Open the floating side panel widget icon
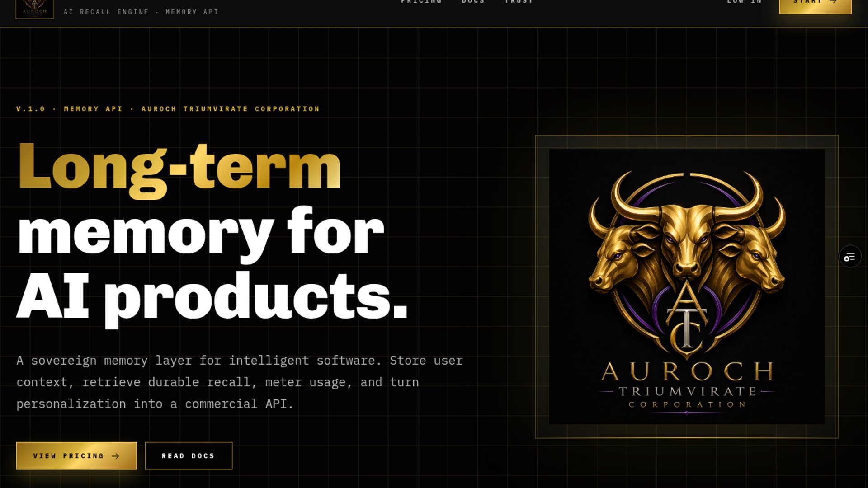 point(850,257)
